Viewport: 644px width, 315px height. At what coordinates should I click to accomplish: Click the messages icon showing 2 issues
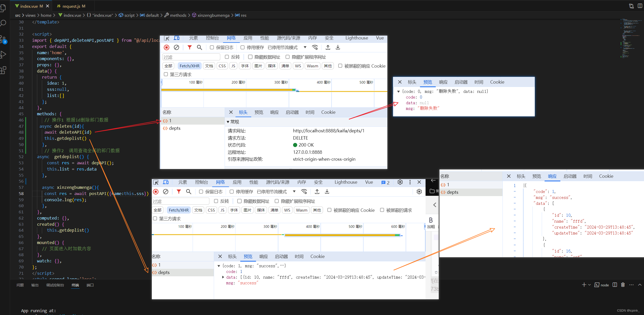[385, 183]
